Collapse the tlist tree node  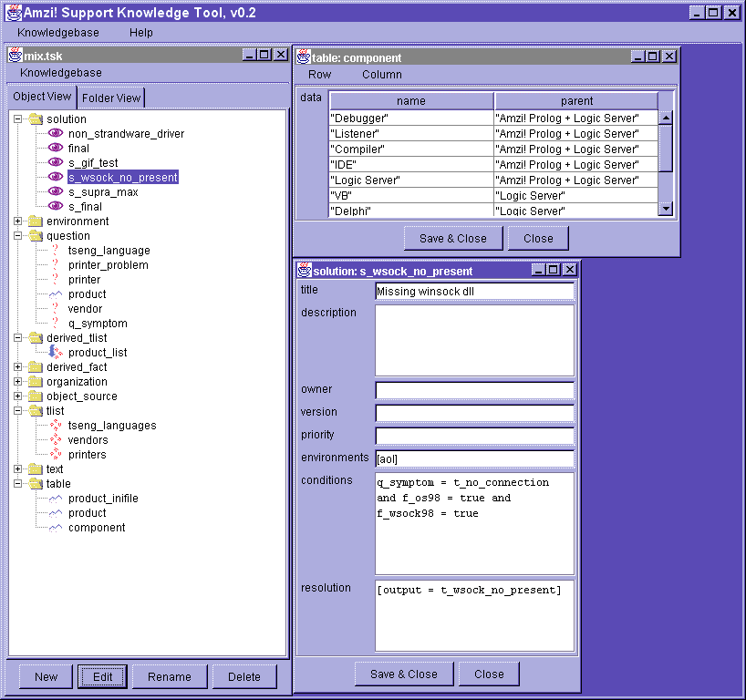point(17,410)
